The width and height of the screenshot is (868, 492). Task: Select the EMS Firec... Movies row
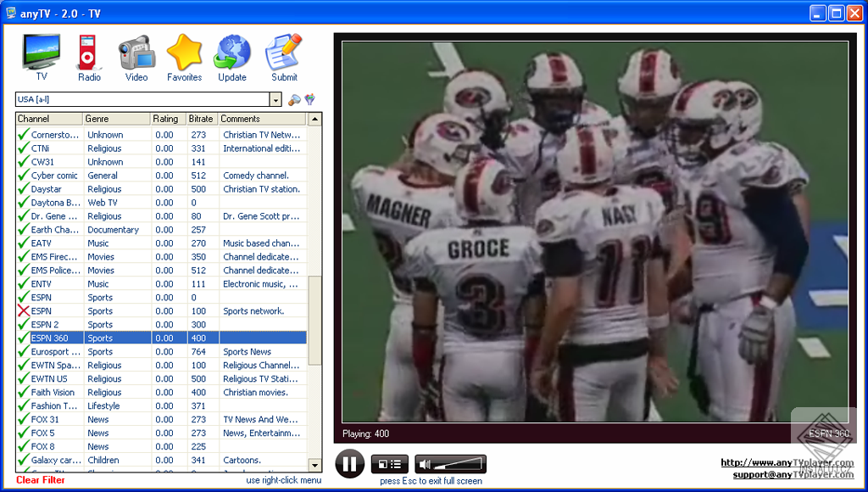[162, 257]
